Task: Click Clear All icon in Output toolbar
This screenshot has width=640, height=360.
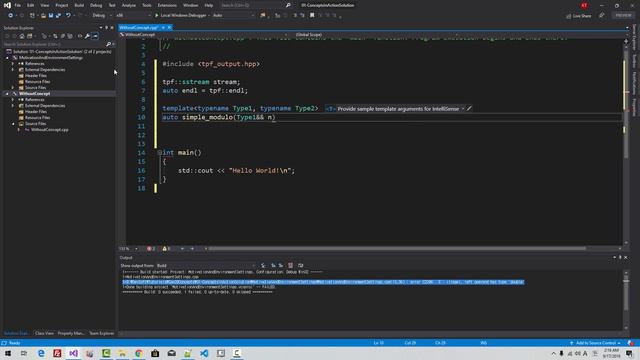Action: [x=290, y=265]
